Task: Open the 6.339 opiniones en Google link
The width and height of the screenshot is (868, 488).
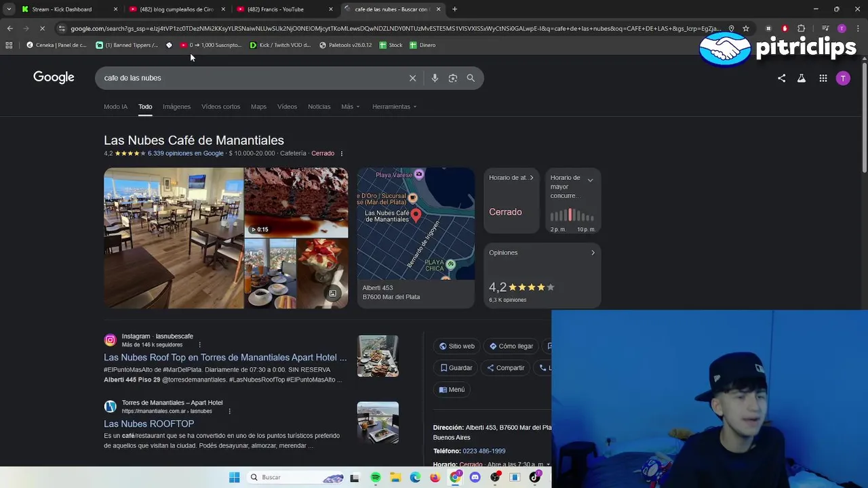Action: point(185,154)
